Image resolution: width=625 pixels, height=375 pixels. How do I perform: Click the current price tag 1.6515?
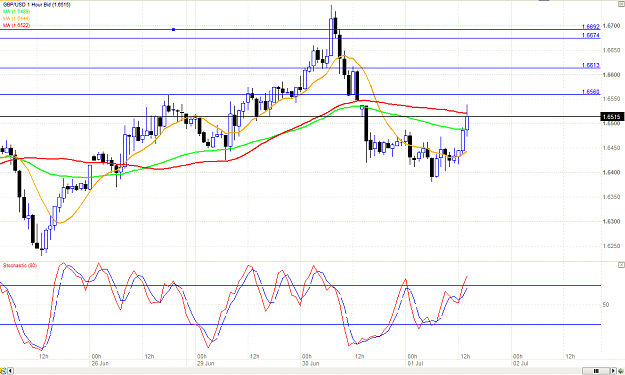pyautogui.click(x=612, y=117)
